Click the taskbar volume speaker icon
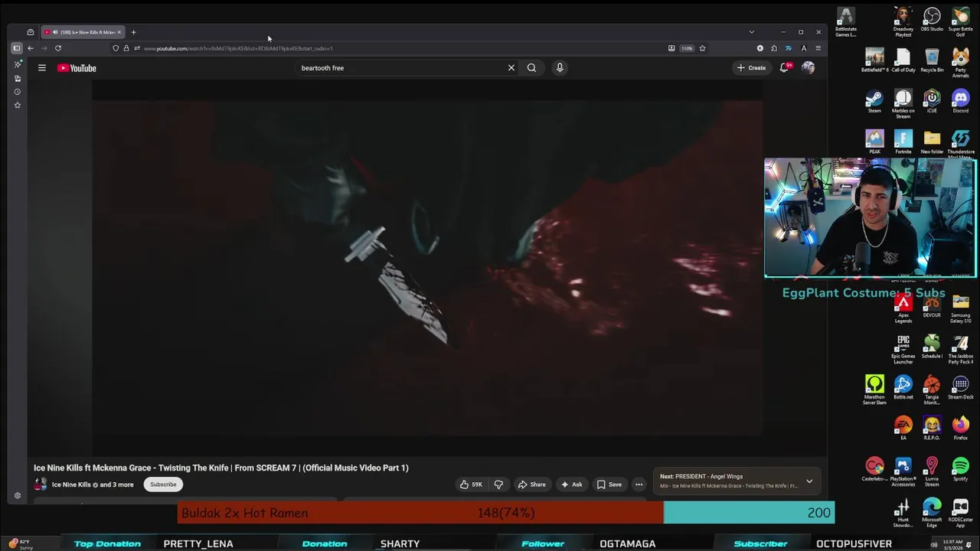Screen dimensions: 980x551 934,545
